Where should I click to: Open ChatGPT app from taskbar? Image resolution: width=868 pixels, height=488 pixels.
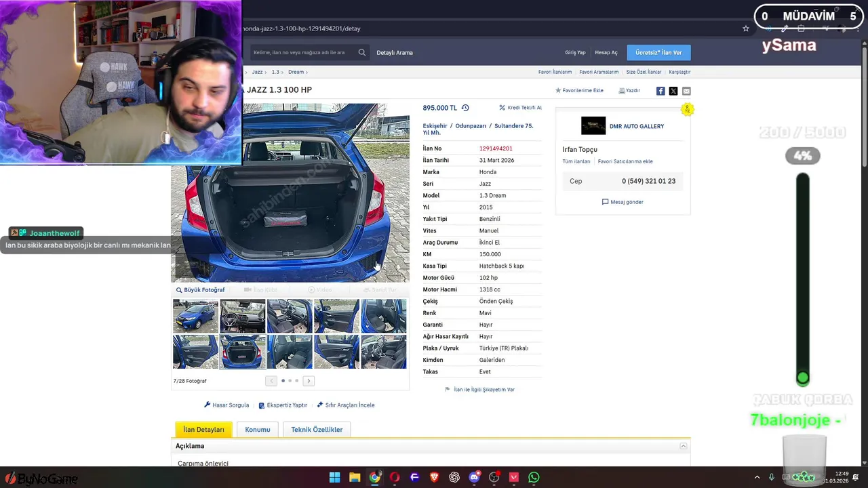click(454, 477)
